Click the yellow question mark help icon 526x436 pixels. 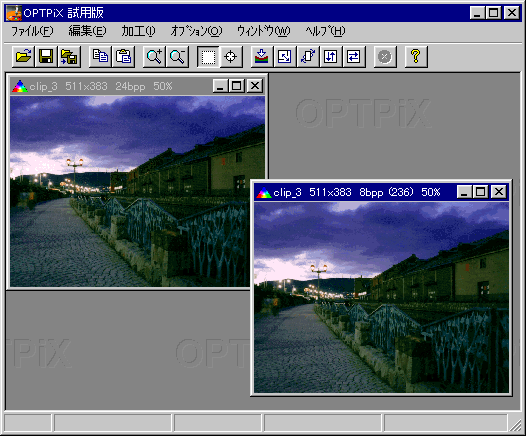pos(416,56)
